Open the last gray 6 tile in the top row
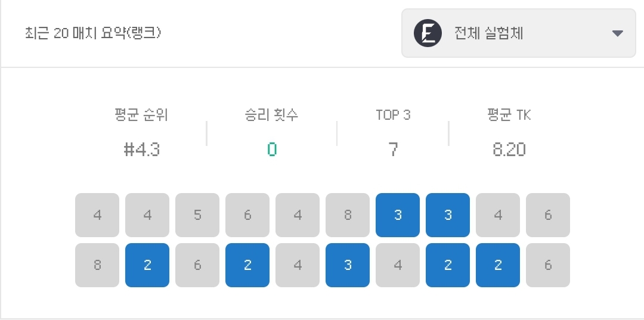 [548, 215]
